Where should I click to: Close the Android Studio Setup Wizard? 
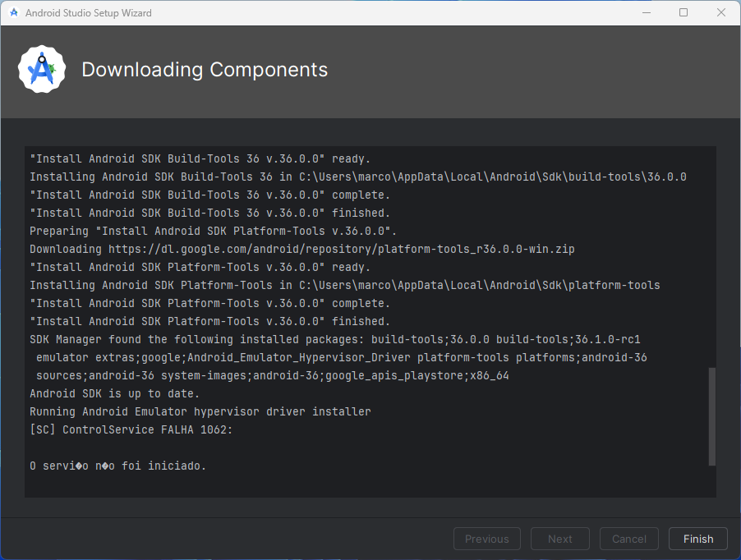720,13
